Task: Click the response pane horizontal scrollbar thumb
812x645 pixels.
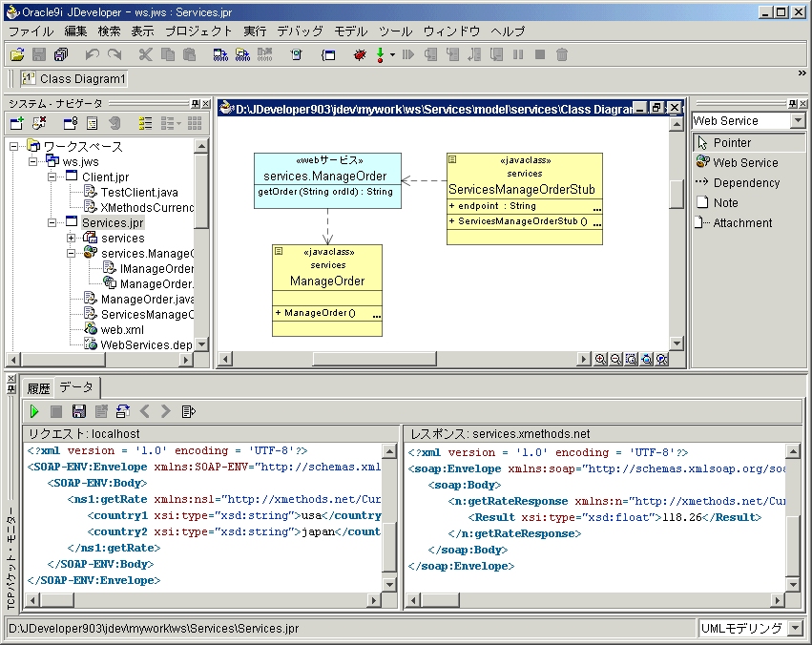Action: [440, 600]
